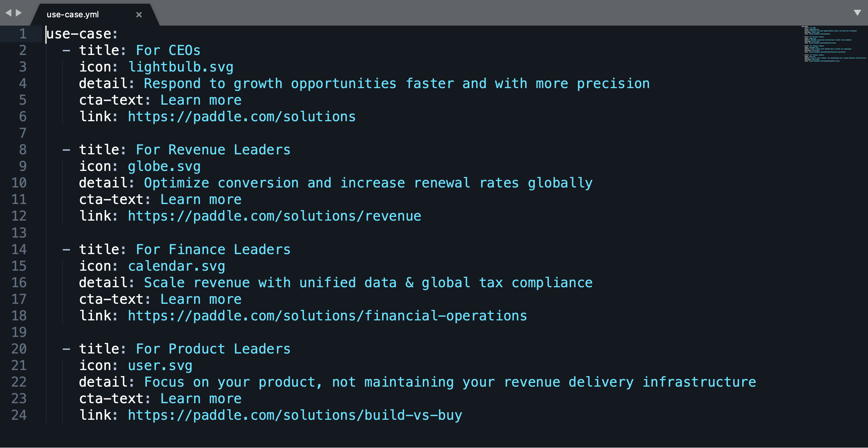Click the calendar.svg icon value
Image resolution: width=868 pixels, height=448 pixels.
click(176, 266)
